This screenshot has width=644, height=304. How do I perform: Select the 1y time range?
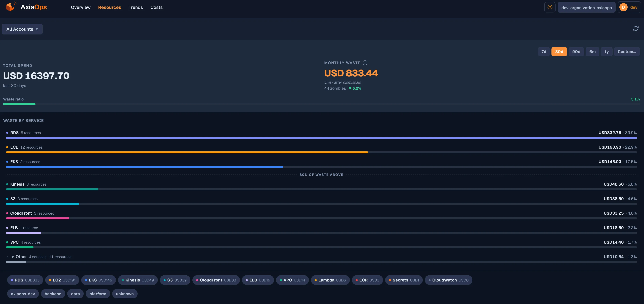pos(606,52)
